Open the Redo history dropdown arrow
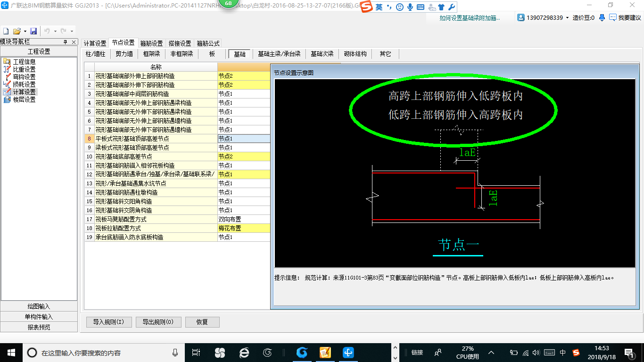 pos(72,31)
